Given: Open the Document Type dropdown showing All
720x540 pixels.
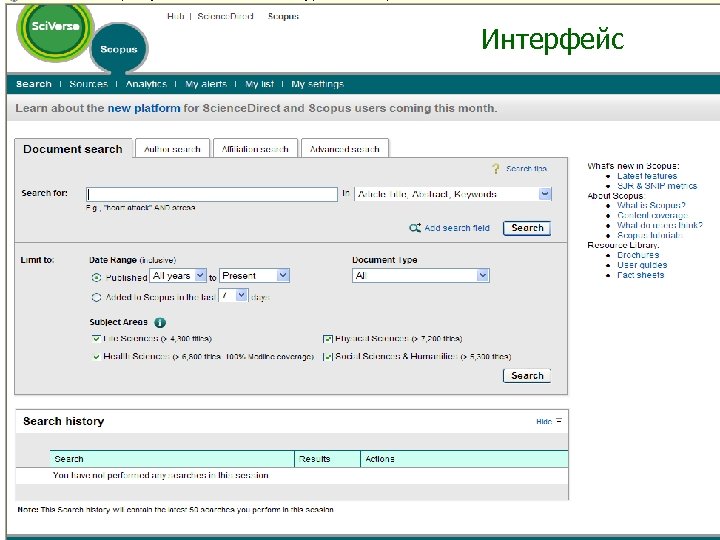Looking at the screenshot, I should [x=421, y=276].
